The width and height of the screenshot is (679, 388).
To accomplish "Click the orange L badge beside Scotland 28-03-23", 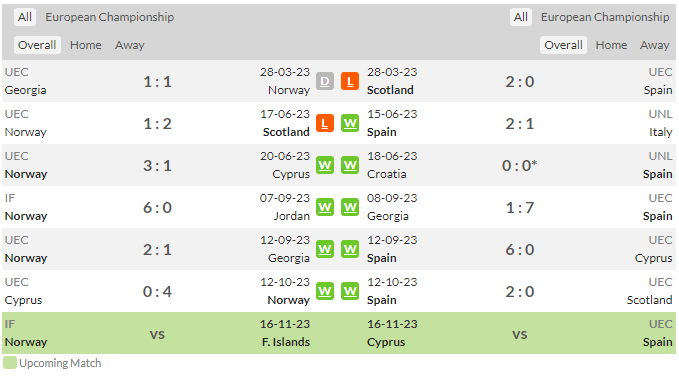I will 350,81.
